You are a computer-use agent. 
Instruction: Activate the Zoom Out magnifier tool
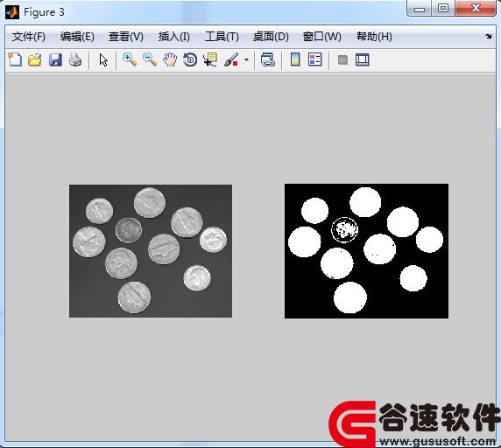click(x=150, y=59)
